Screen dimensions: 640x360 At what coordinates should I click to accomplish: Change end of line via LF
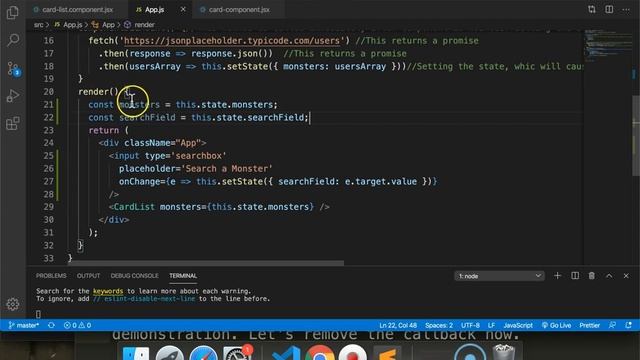pyautogui.click(x=491, y=325)
